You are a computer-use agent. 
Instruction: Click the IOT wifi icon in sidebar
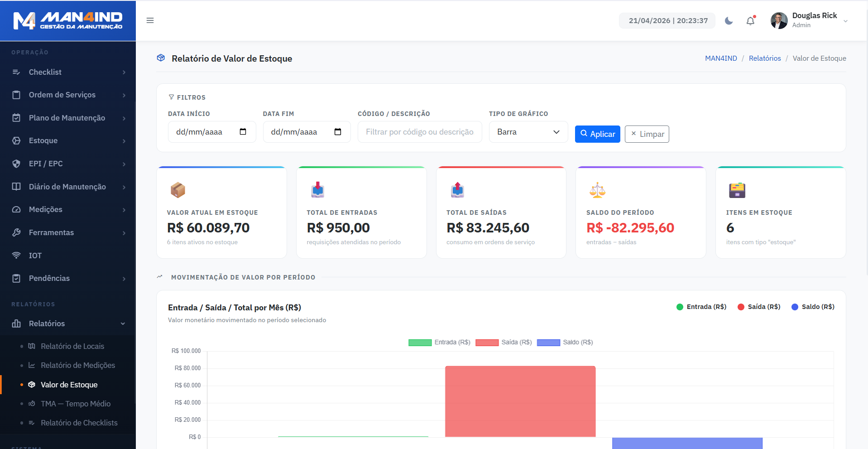(x=16, y=256)
